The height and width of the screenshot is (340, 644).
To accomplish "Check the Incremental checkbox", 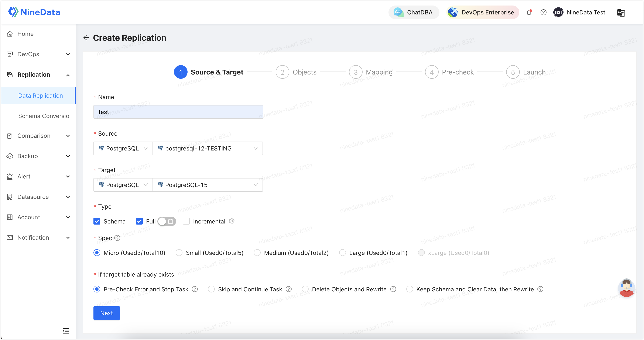I will [x=186, y=221].
